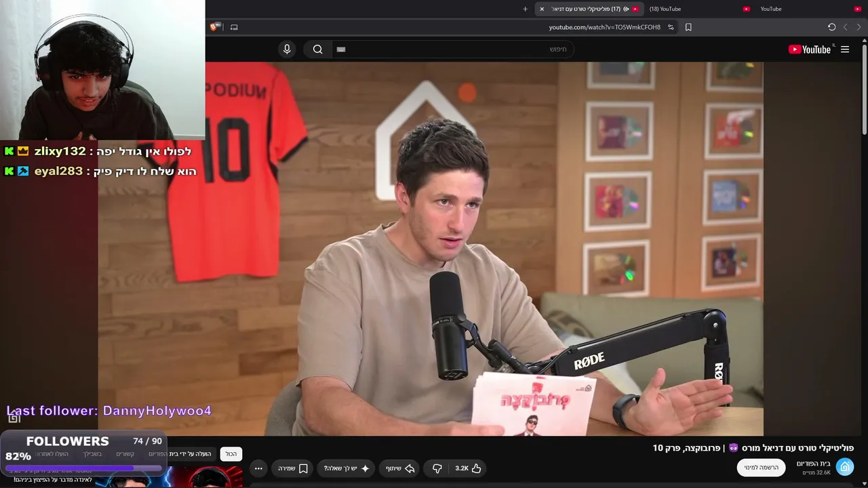Viewport: 868px width, 488px height.
Task: Close the active פוליטיקלי טורט tab
Action: point(542,9)
